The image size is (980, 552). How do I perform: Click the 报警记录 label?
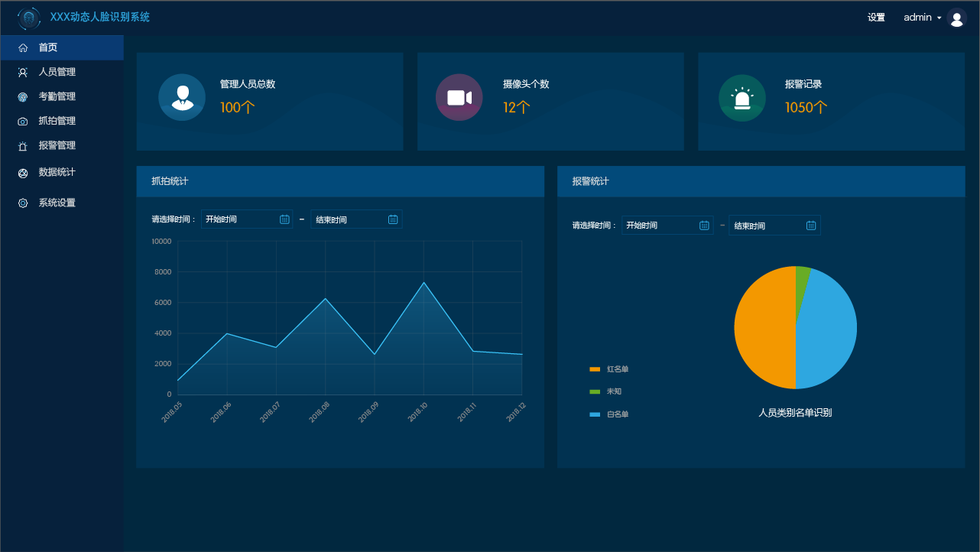pos(803,84)
